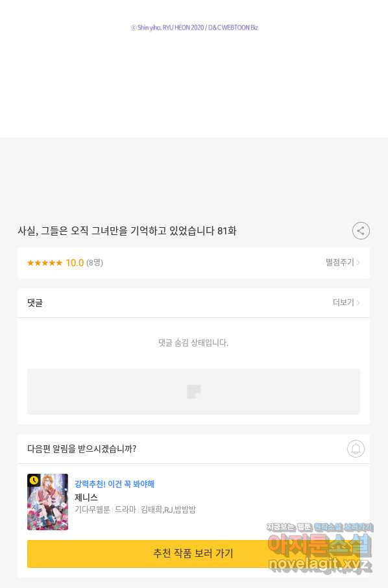Toggle the next-episode notification bell

356,448
